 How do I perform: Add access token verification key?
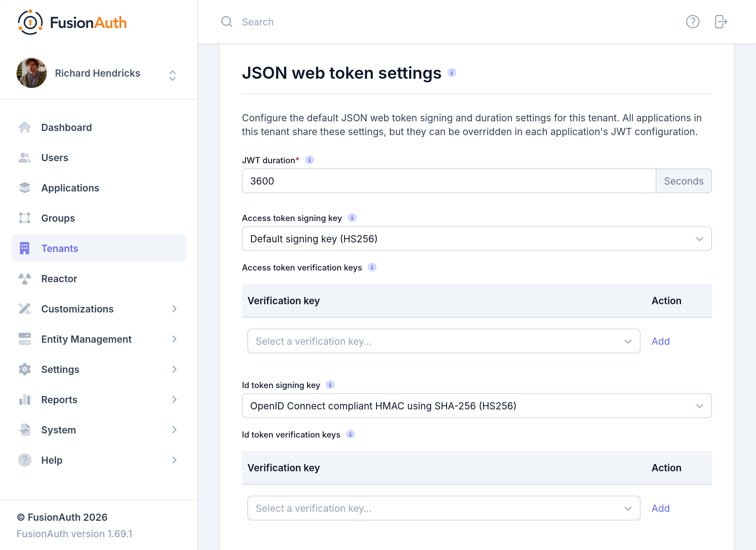pos(660,341)
